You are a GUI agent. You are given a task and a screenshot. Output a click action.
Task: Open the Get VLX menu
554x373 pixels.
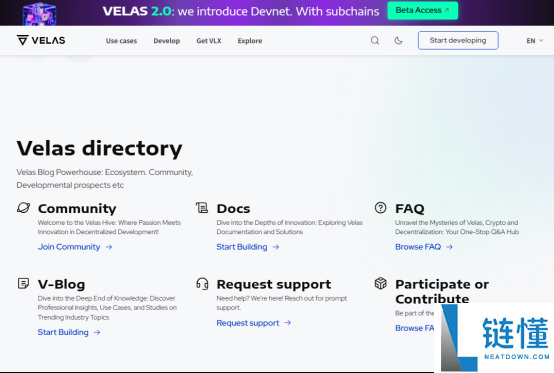click(x=209, y=41)
